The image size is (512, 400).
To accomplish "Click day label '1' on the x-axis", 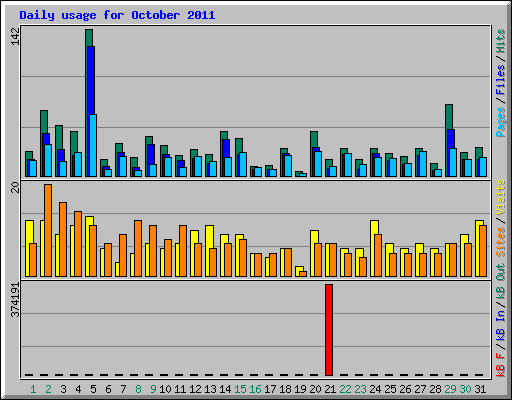I will 33,389.
